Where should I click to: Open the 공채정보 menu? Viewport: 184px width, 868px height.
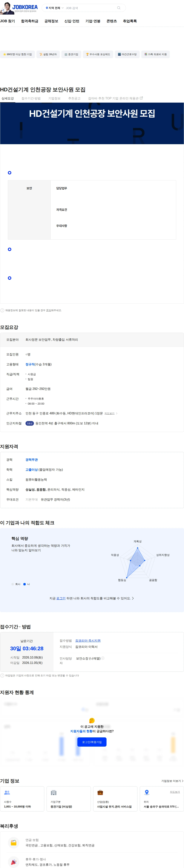(51, 21)
